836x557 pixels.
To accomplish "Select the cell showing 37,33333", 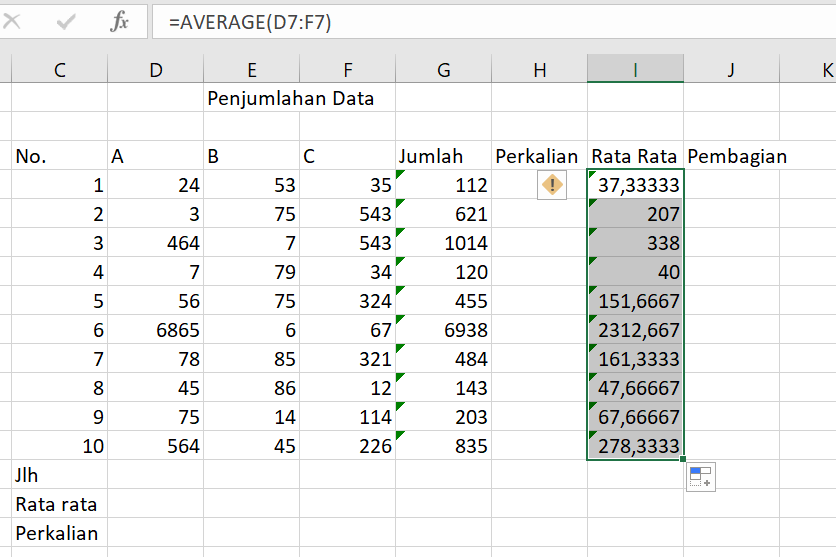I will (635, 185).
